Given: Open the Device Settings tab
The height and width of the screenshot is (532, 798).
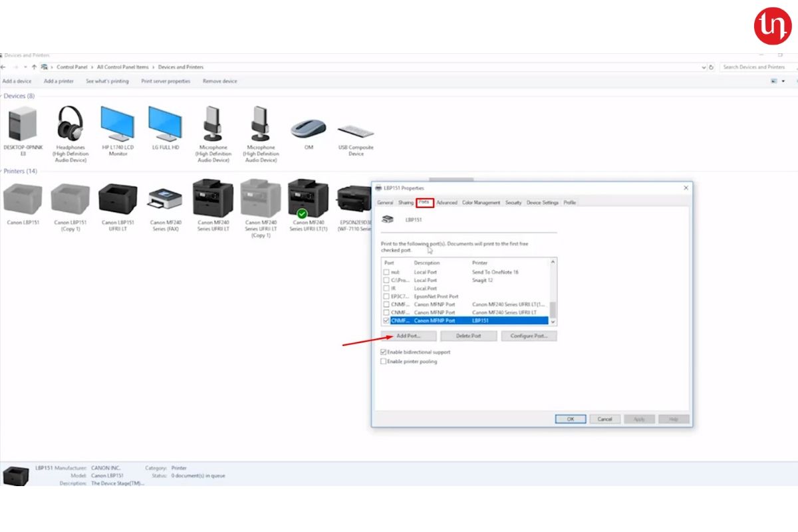Looking at the screenshot, I should click(543, 203).
